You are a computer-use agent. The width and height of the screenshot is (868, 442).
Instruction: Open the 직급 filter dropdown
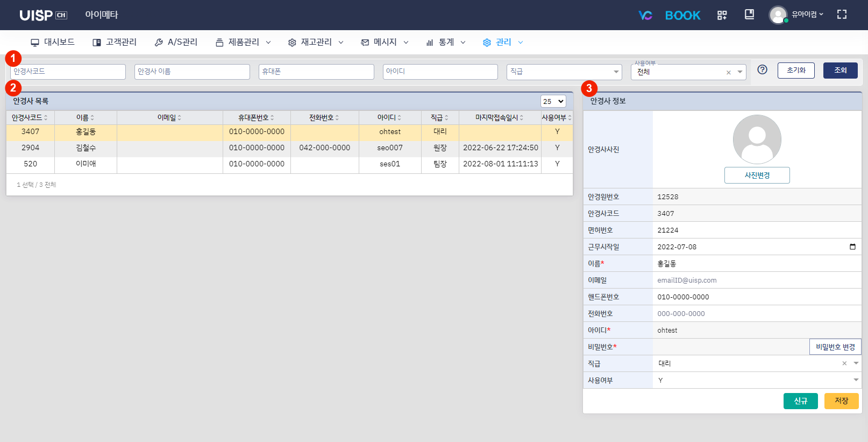pos(564,72)
